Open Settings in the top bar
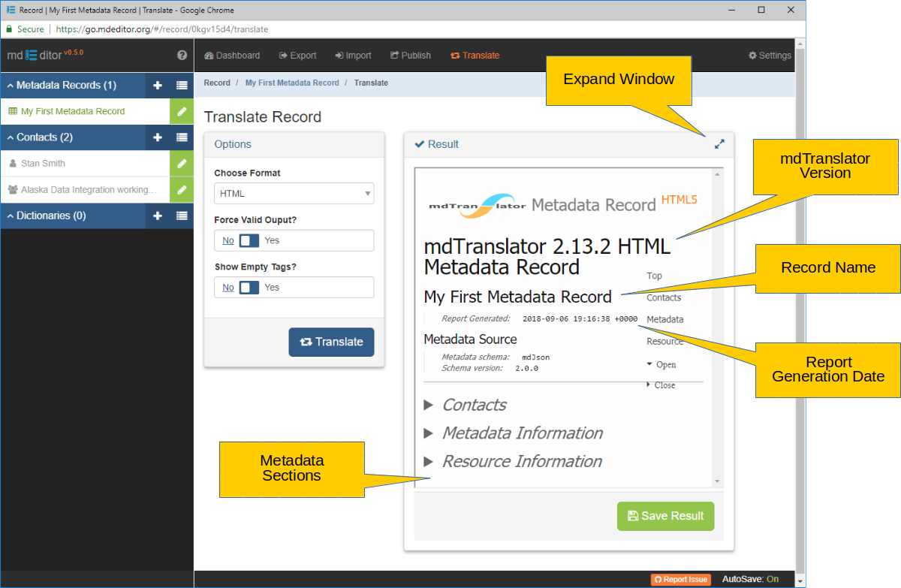 pos(770,56)
